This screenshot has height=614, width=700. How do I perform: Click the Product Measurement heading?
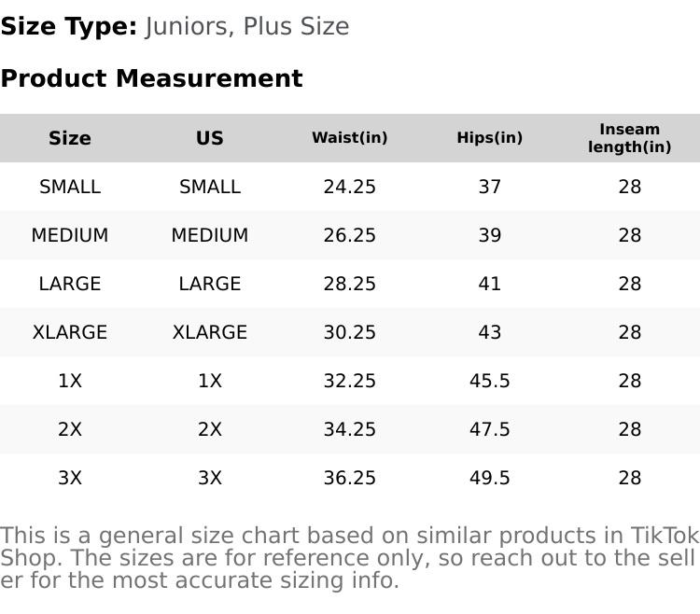pyautogui.click(x=151, y=78)
